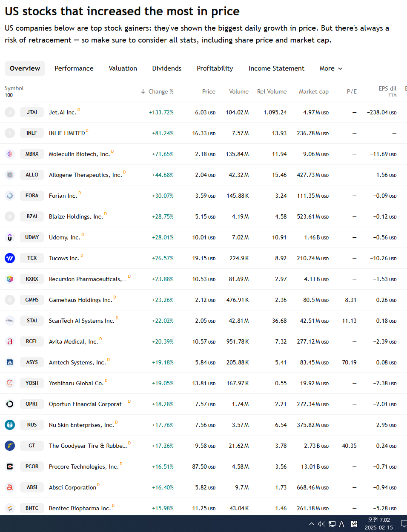Viewport: 407px width, 532px height.
Task: Click the Tucows logo icon
Action: coord(10,258)
